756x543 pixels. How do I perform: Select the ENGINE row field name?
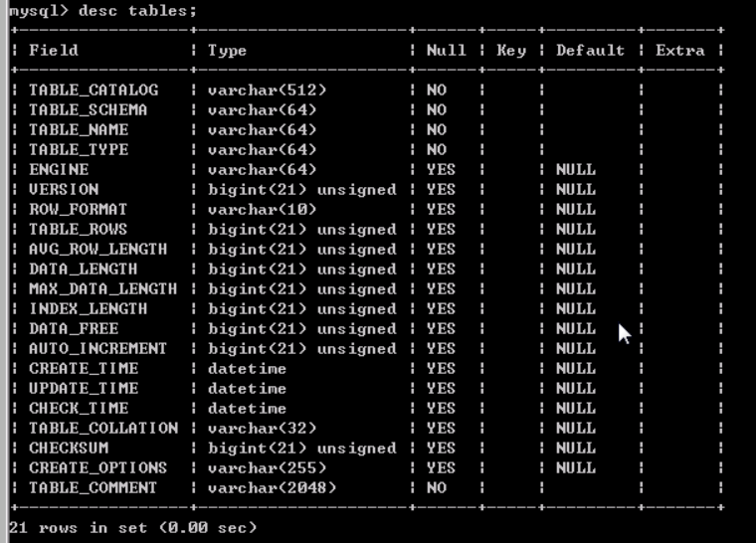pyautogui.click(x=59, y=169)
